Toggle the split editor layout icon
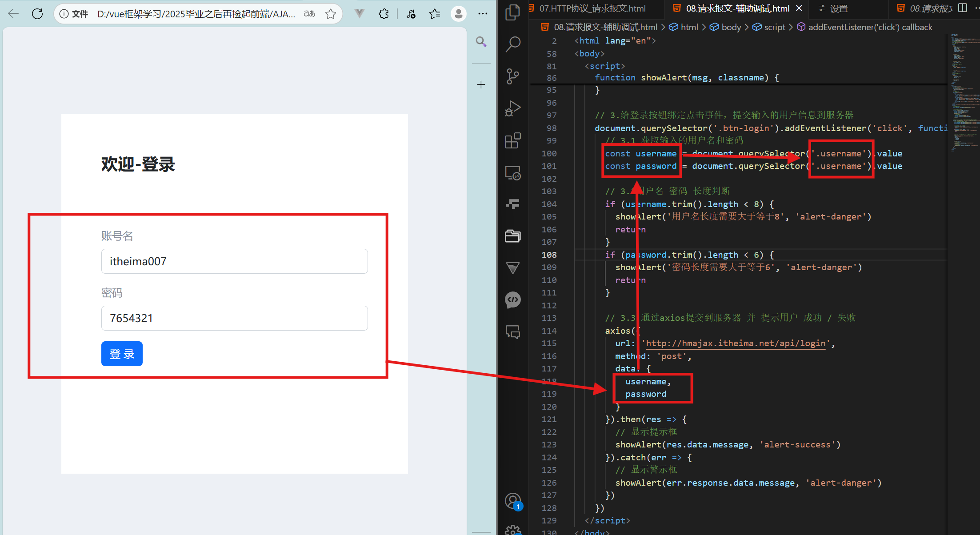The width and height of the screenshot is (980, 535). click(963, 8)
